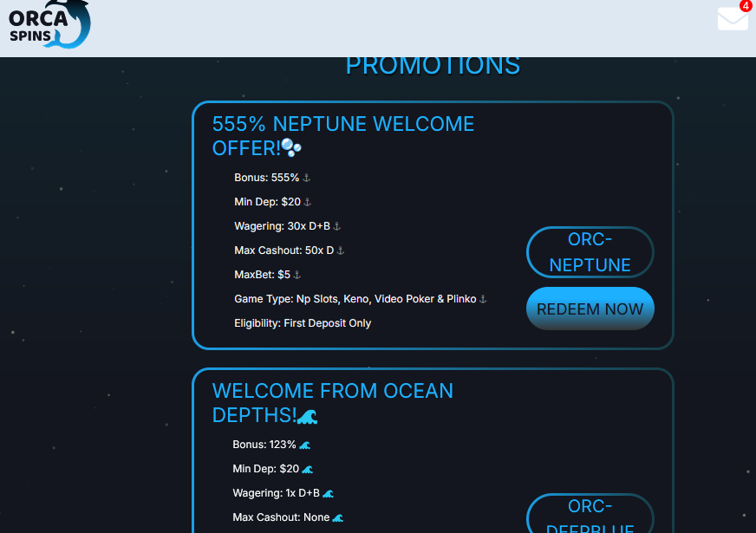Image resolution: width=756 pixels, height=533 pixels.
Task: Click the REDEEM NOW button
Action: [x=590, y=309]
